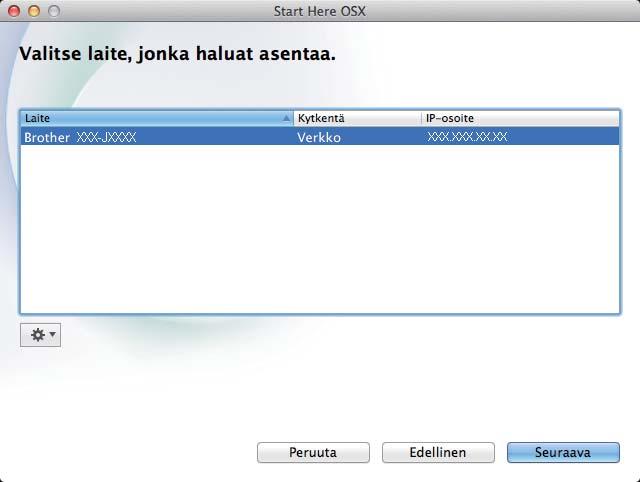Sort by IP-osoite column header
This screenshot has height=482, width=640.
click(x=520, y=118)
